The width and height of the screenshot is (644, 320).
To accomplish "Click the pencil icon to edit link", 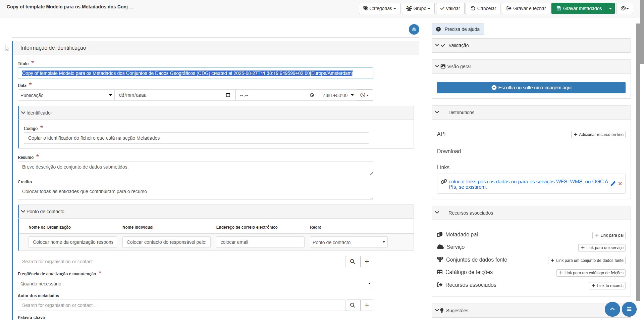I will [x=613, y=184].
